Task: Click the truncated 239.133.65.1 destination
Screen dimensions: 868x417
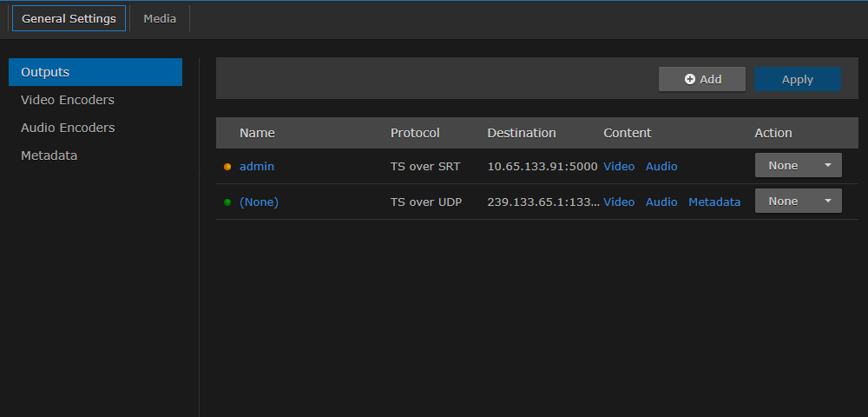Action: point(542,202)
